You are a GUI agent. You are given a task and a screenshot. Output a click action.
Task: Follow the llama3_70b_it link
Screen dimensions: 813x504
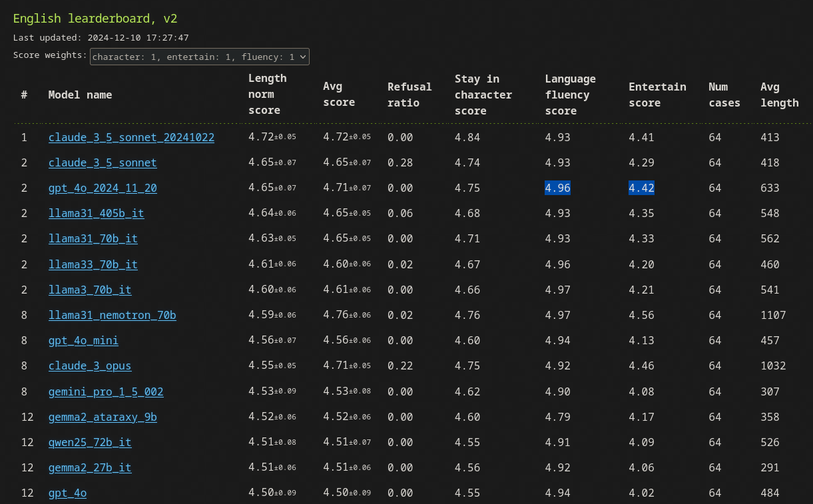[90, 290]
